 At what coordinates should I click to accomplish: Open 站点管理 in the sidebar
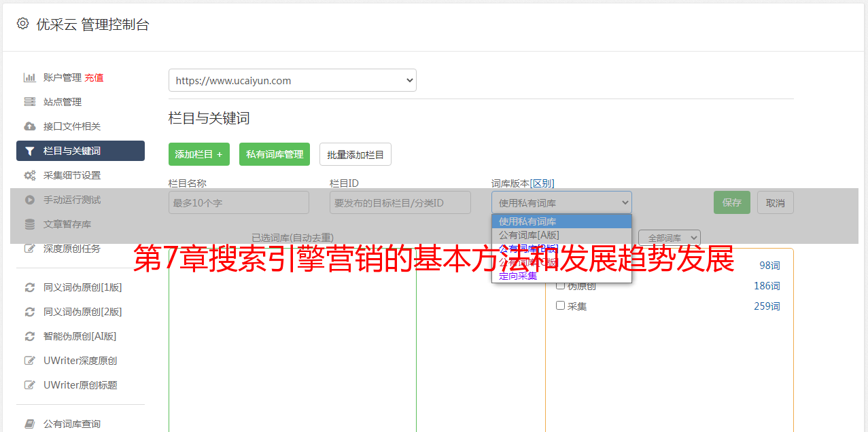coord(63,102)
